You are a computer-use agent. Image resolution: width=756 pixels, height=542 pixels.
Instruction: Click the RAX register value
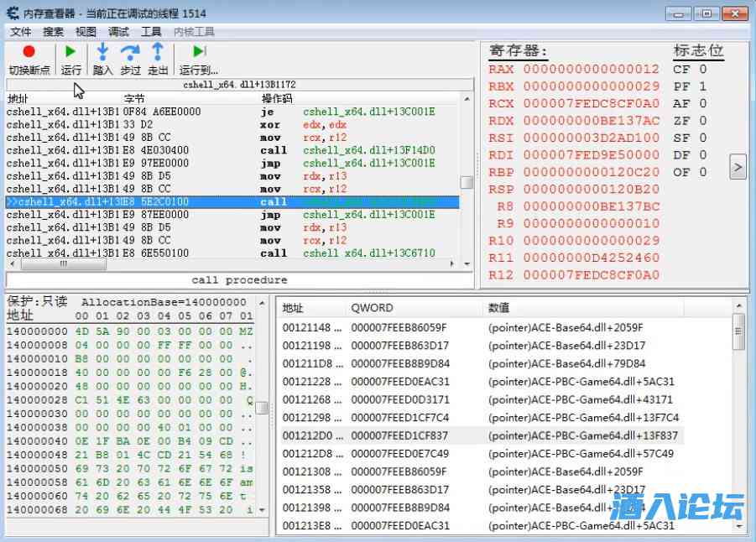coord(591,70)
